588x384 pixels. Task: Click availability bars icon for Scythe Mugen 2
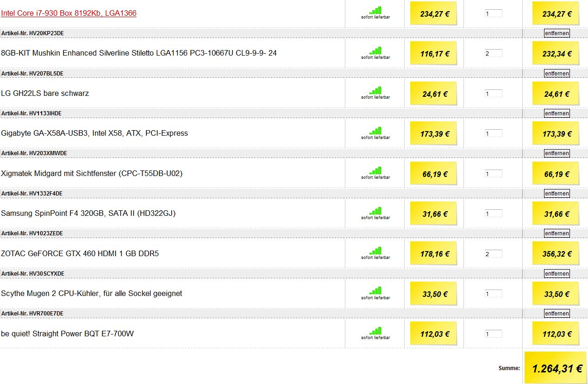coord(375,290)
